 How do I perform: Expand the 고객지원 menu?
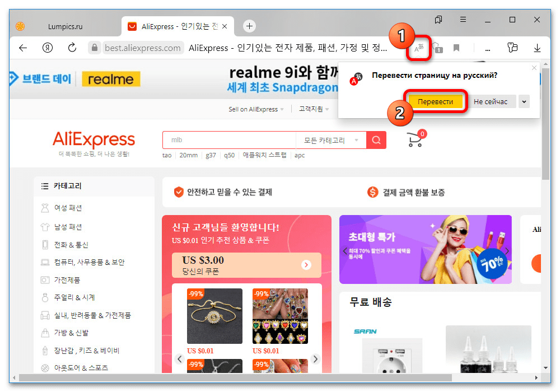pos(314,109)
